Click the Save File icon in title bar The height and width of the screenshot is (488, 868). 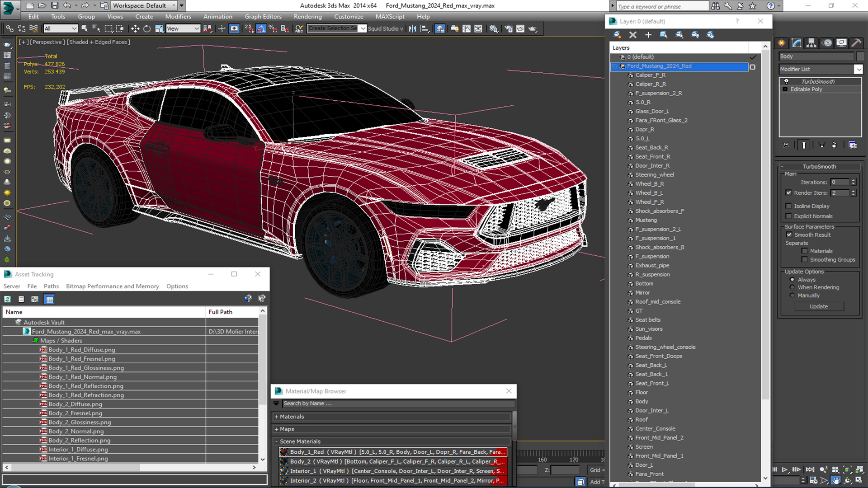[54, 5]
